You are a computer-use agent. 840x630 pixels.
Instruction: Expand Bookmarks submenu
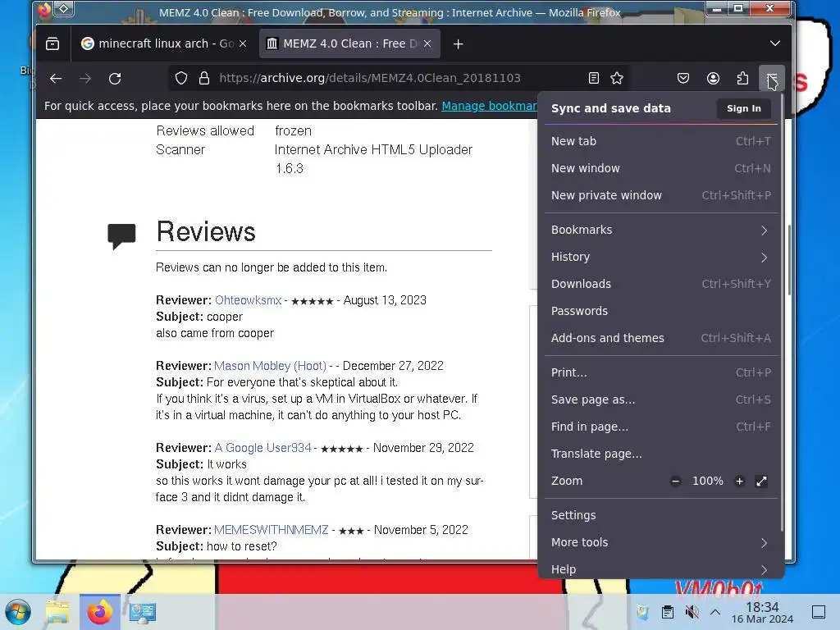(661, 230)
